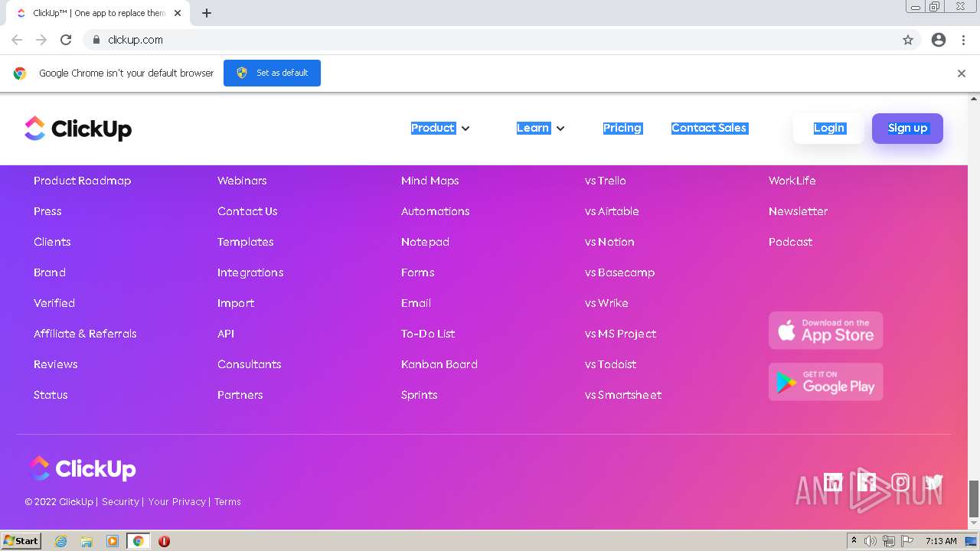Viewport: 980px width, 551px height.
Task: Open the Your Privacy footer link
Action: pyautogui.click(x=177, y=502)
